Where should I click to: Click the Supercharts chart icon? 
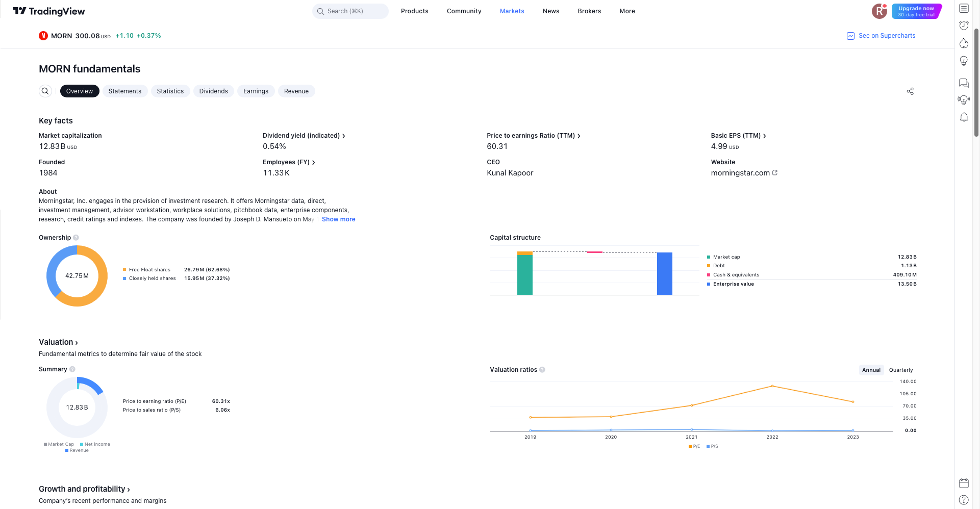(850, 36)
